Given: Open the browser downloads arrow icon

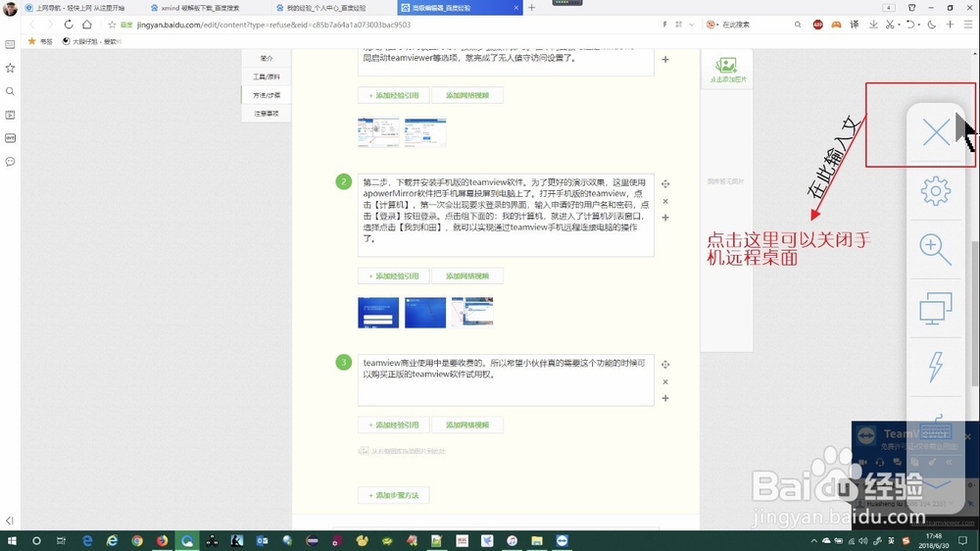Looking at the screenshot, I should coord(873,25).
